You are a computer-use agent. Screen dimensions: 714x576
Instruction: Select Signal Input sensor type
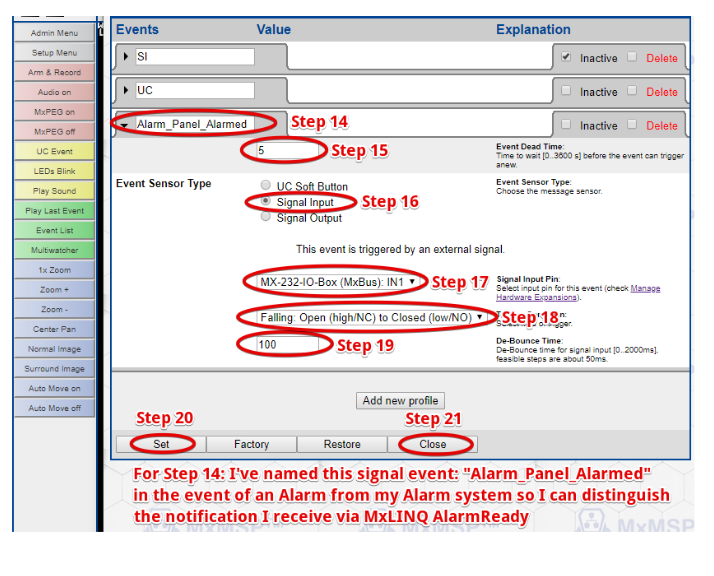[265, 201]
